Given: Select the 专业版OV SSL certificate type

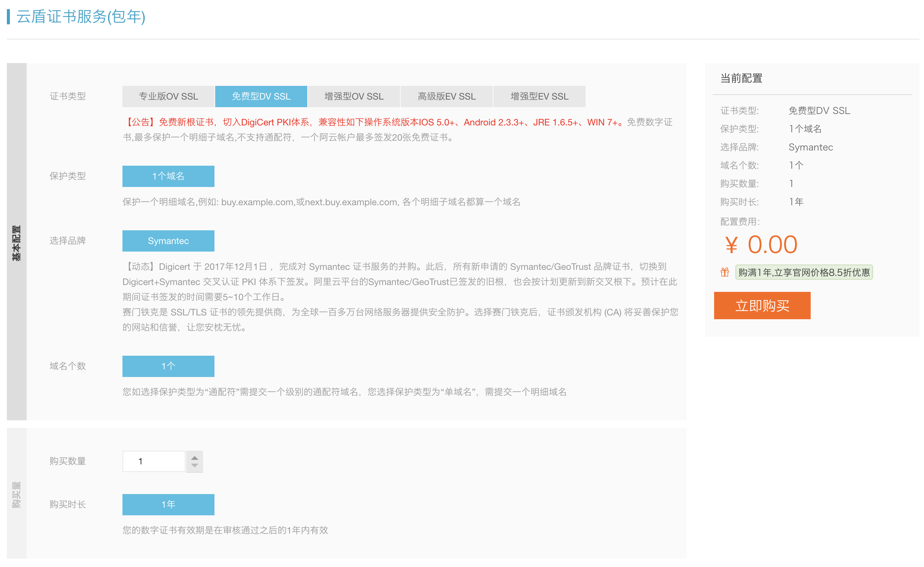Looking at the screenshot, I should coord(168,97).
